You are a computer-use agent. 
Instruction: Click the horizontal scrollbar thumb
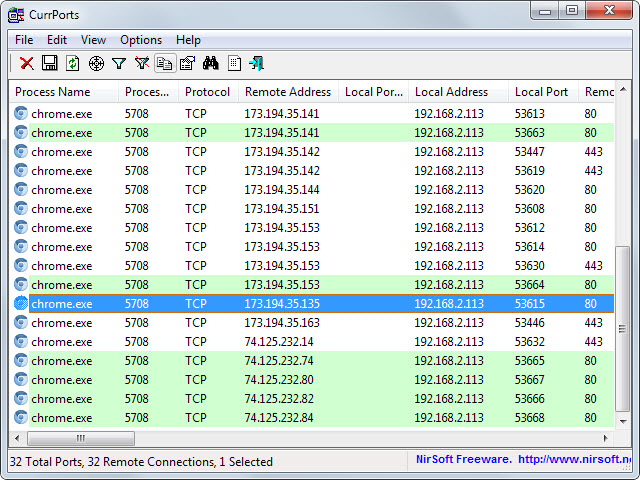(81, 438)
